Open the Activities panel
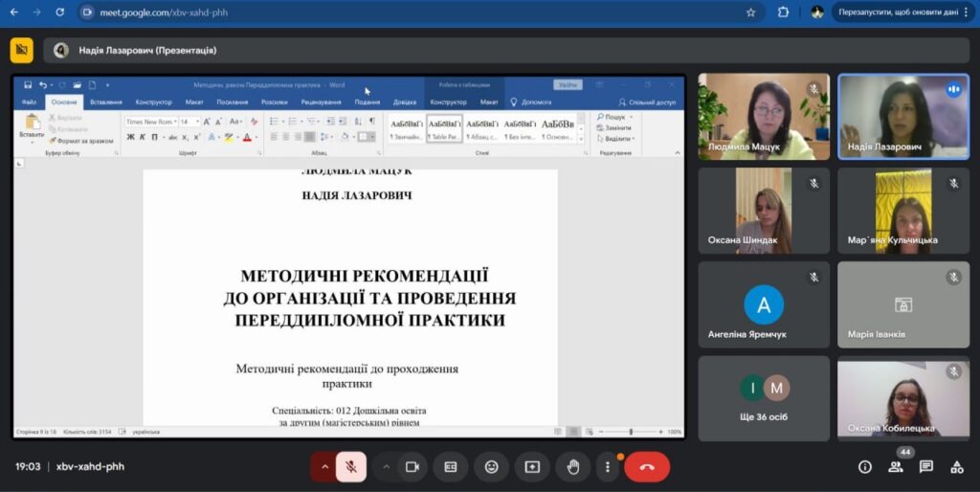Viewport: 980px width, 492px height. (957, 466)
